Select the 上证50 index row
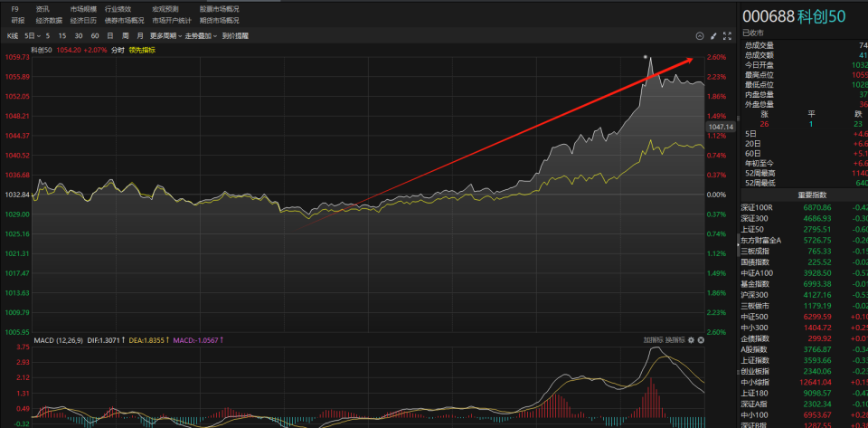Screen dimensions: 868x428 tap(805, 229)
